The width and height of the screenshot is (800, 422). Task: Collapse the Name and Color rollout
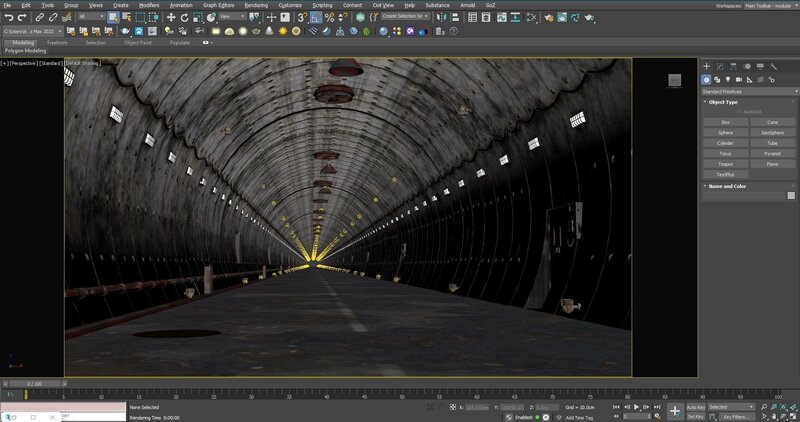(x=726, y=186)
